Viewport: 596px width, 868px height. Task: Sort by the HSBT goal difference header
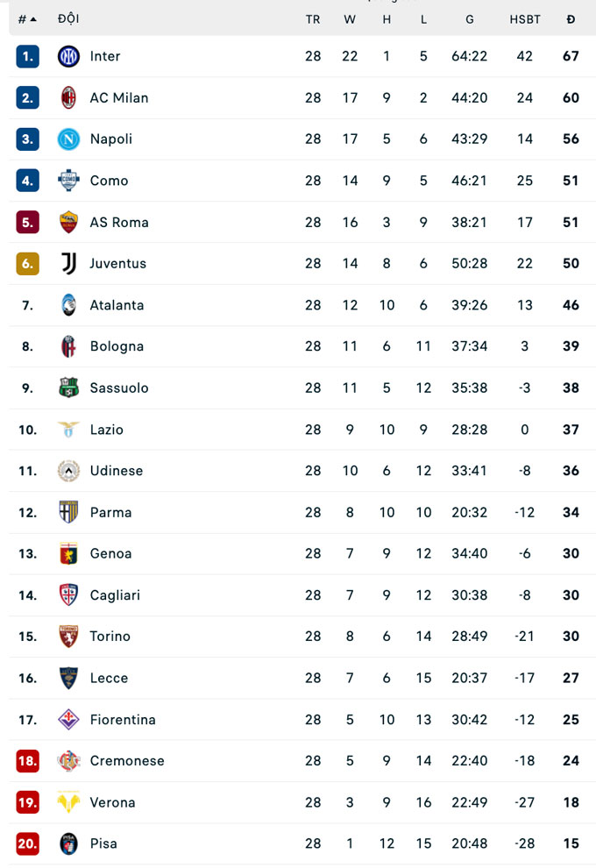tap(525, 19)
